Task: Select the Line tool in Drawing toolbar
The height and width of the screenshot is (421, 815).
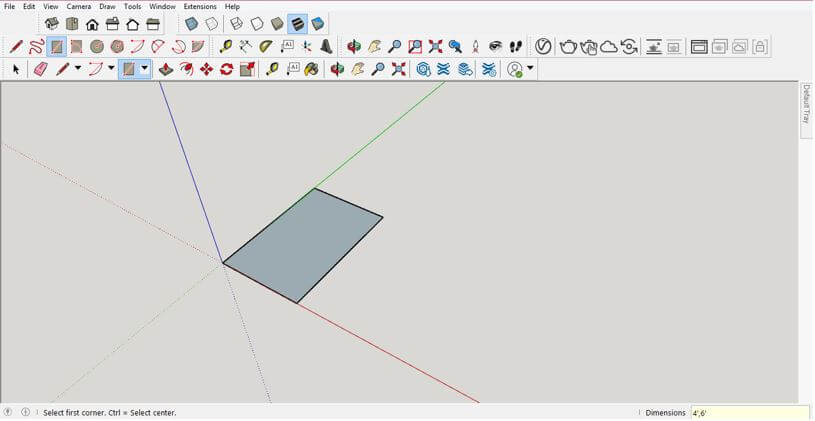Action: [16, 47]
